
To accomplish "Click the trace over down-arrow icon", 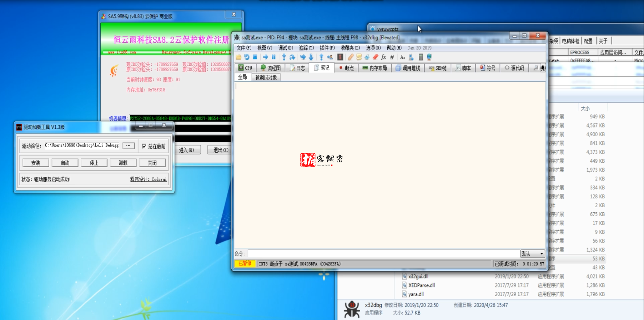I will (311, 57).
